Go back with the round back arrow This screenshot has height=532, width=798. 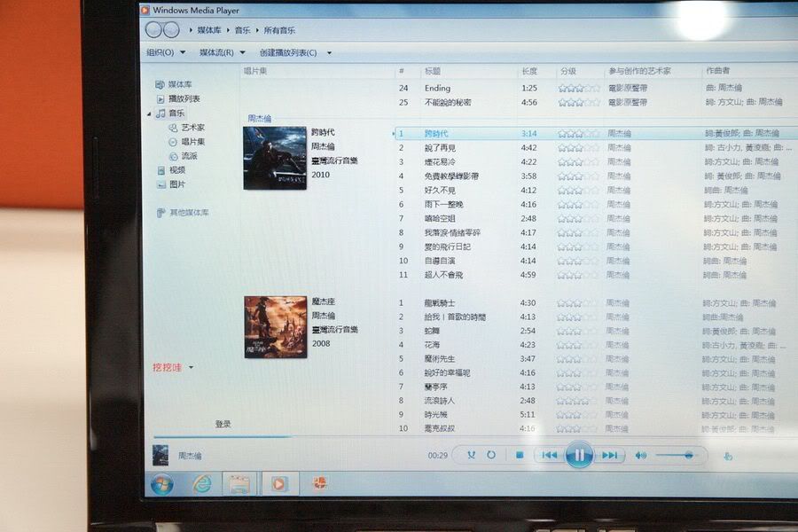pos(153,30)
